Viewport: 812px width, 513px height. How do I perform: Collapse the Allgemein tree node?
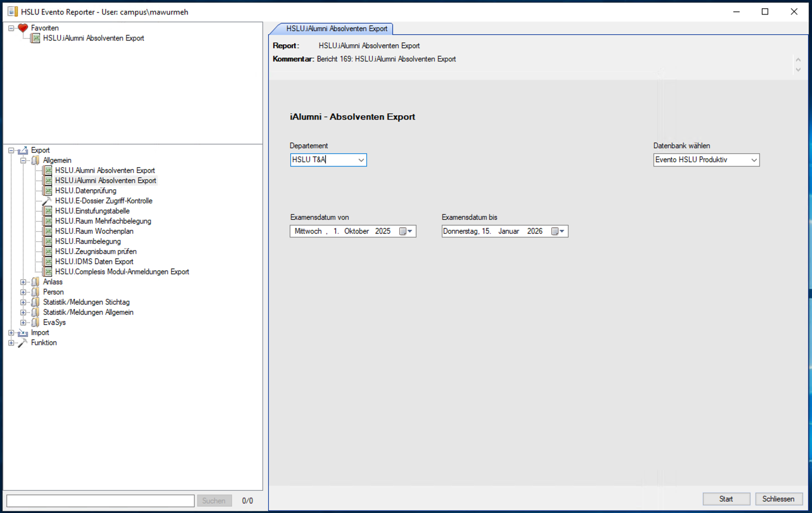click(23, 160)
